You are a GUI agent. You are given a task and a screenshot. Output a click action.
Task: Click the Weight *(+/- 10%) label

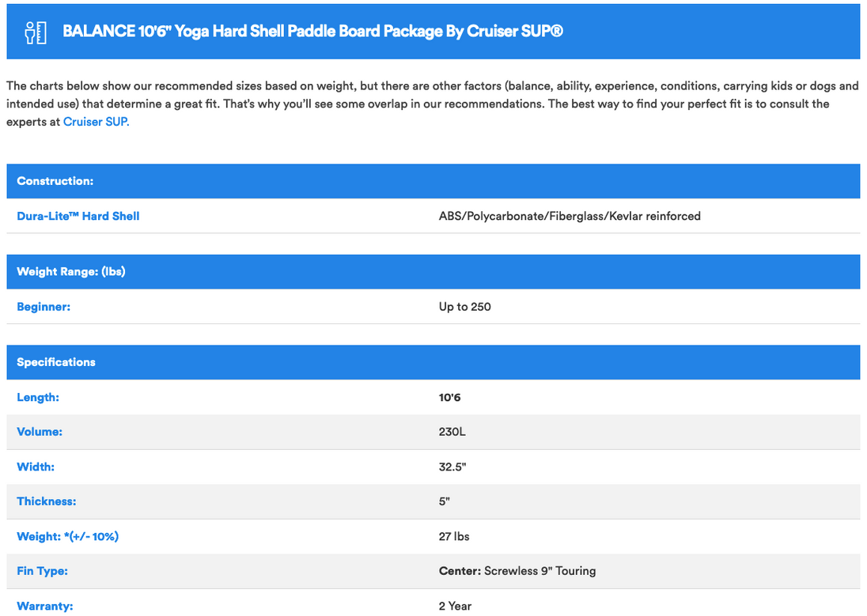[x=68, y=537]
